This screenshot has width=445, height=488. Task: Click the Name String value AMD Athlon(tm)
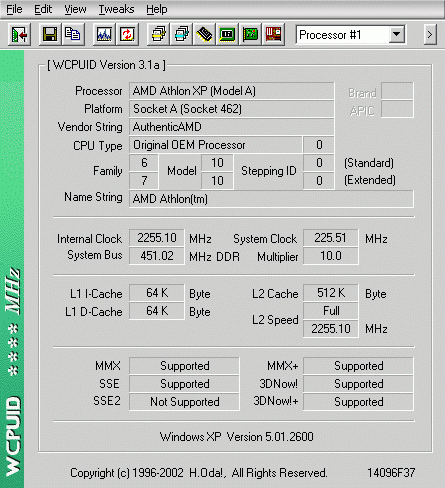point(271,199)
